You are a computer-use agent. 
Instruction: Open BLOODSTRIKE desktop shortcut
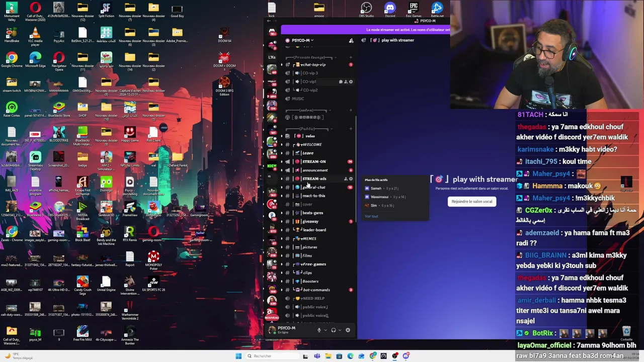pos(59,134)
